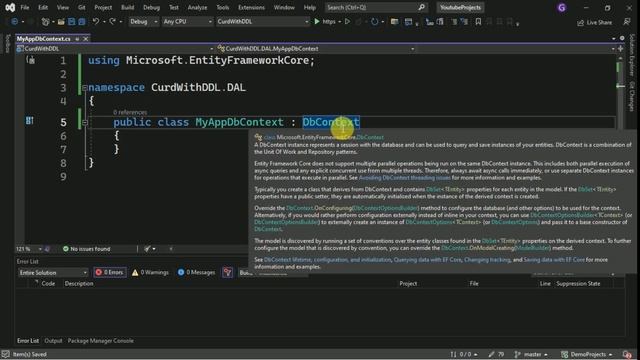Pin the MyAppDbContext.cs tab

tap(77, 39)
